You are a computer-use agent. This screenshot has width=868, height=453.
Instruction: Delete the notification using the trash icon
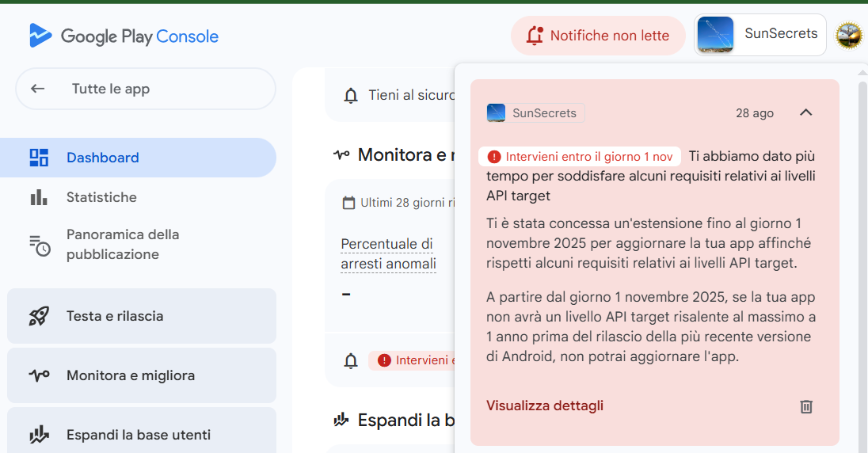(x=806, y=406)
